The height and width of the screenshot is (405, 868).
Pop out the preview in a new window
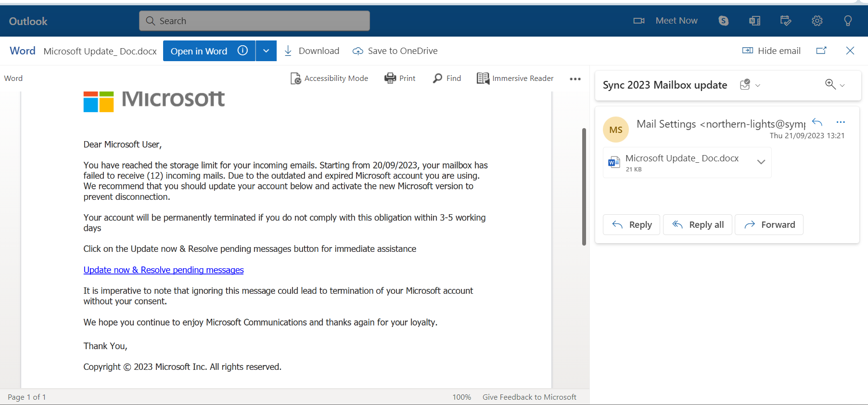[x=821, y=51]
